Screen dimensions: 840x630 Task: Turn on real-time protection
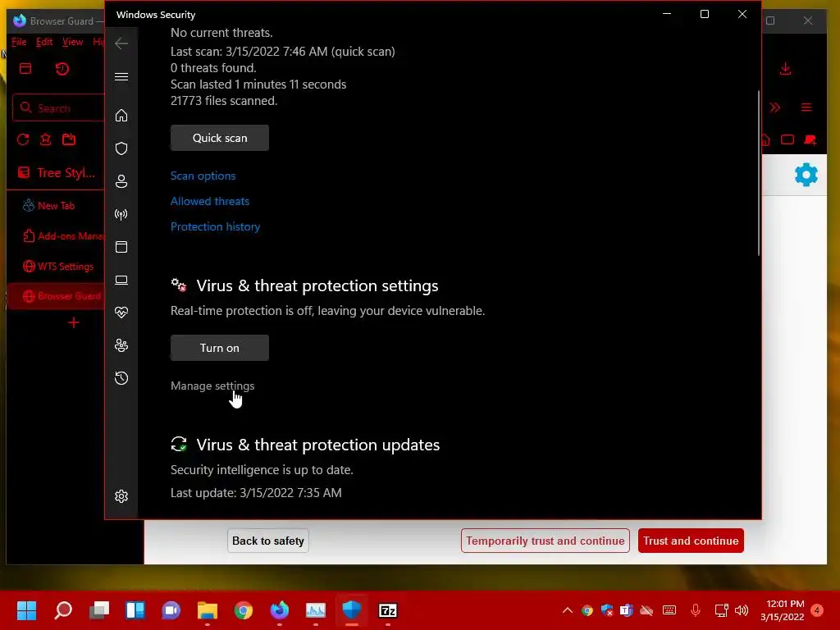pyautogui.click(x=220, y=348)
